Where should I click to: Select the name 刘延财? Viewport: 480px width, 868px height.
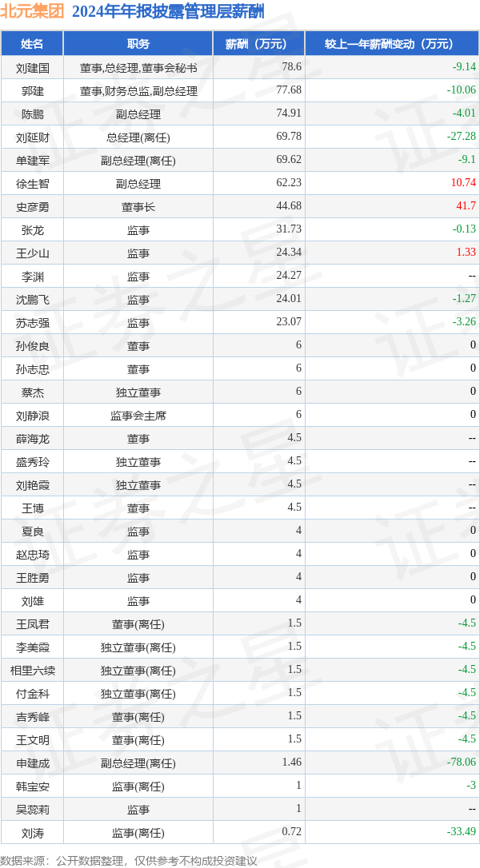tap(32, 137)
